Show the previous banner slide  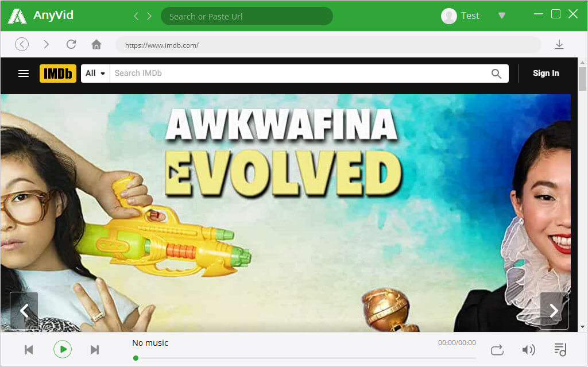click(x=24, y=311)
